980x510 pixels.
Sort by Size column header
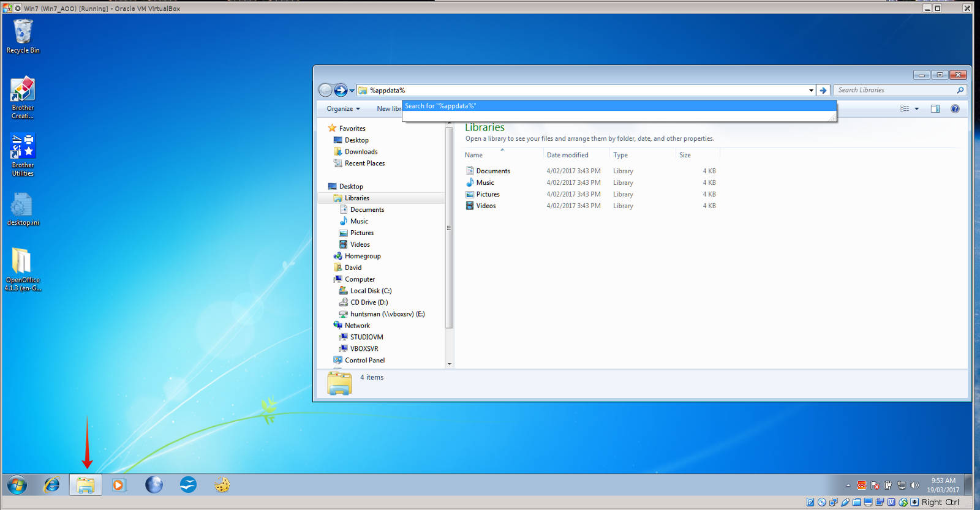point(698,155)
